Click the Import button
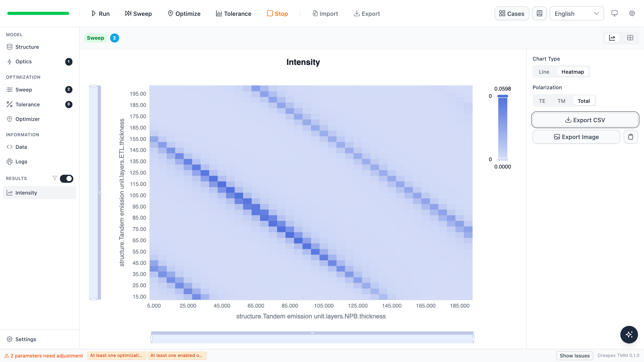This screenshot has width=644, height=362. (x=325, y=14)
